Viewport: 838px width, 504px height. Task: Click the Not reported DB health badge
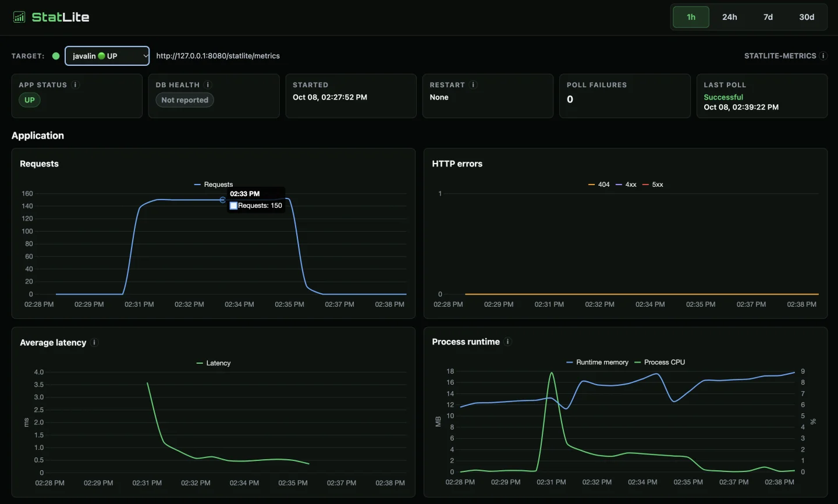point(185,100)
